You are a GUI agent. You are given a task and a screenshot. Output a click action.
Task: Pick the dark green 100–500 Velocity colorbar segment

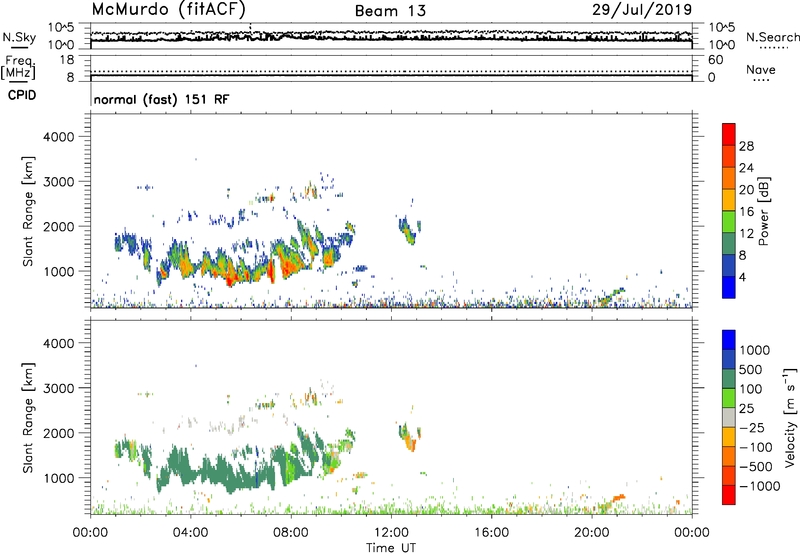pyautogui.click(x=729, y=379)
